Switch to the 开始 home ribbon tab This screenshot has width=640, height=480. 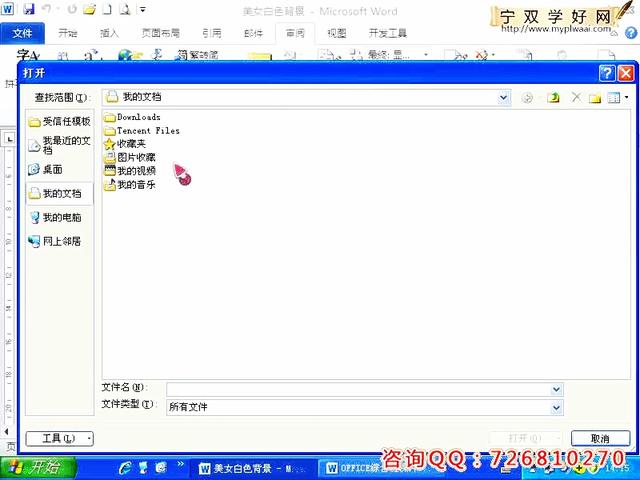pyautogui.click(x=68, y=33)
